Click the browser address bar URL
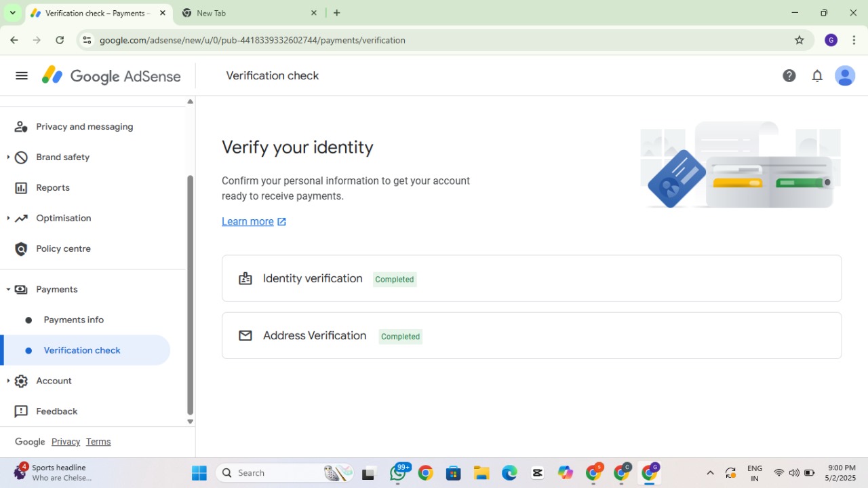Screen dimensions: 868x488 252,40
